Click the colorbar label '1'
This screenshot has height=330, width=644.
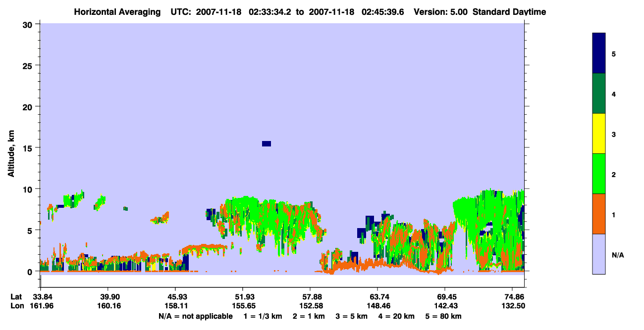[614, 214]
